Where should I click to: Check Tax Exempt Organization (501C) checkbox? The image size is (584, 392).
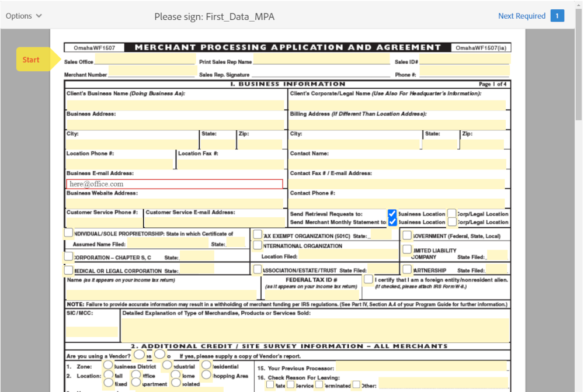tap(258, 234)
